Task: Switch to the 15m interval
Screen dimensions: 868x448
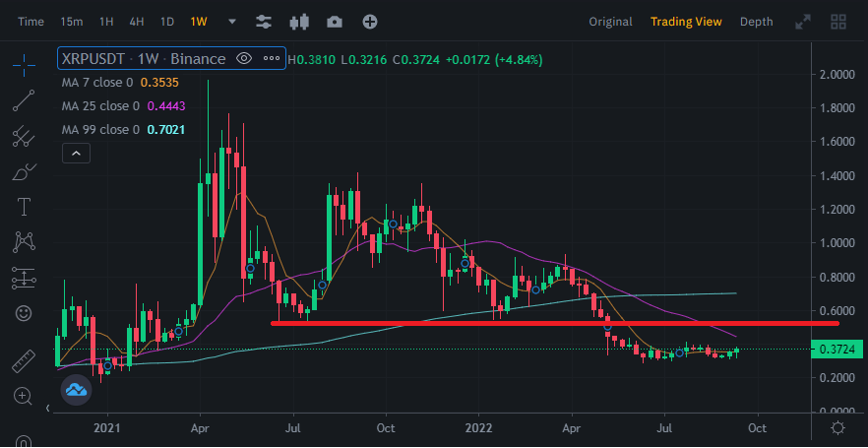Action: [72, 22]
